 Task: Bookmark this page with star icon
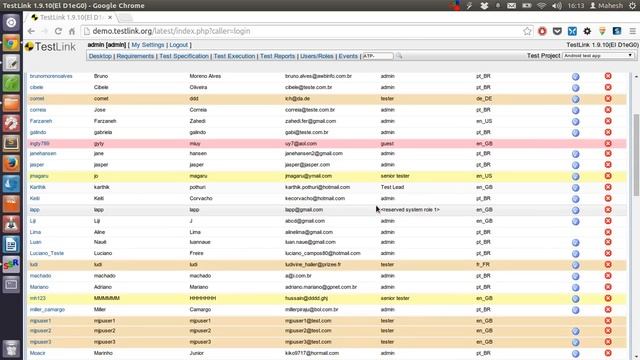click(x=527, y=31)
